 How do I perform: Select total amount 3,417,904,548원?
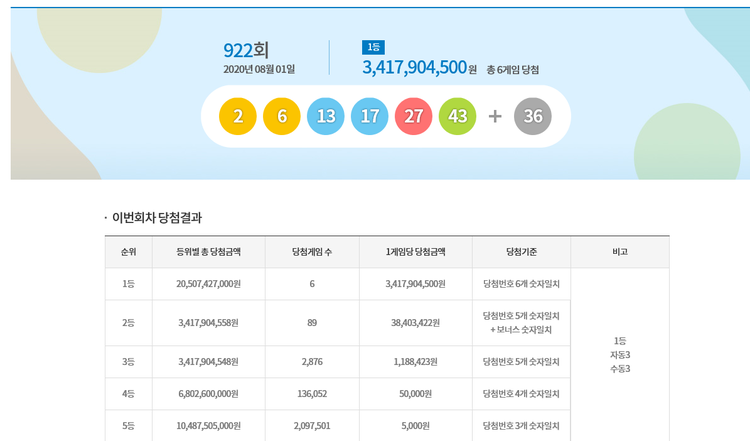209,362
